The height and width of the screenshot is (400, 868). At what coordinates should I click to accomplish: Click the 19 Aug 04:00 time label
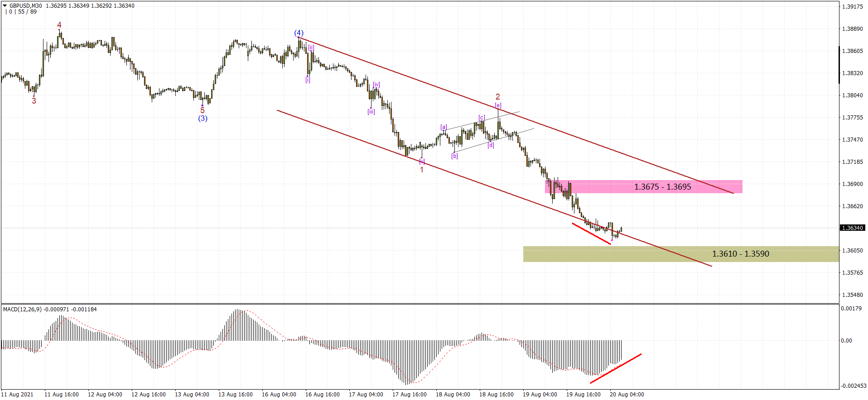point(540,395)
